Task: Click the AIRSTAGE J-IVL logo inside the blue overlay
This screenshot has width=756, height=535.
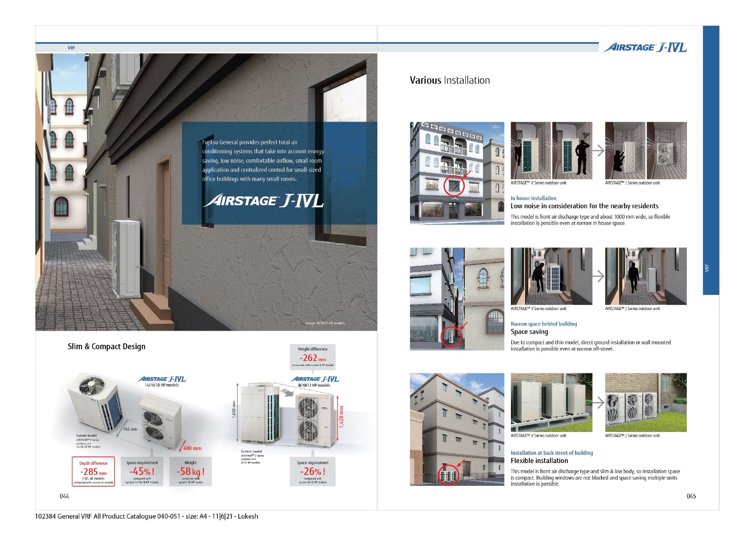Action: (x=263, y=201)
